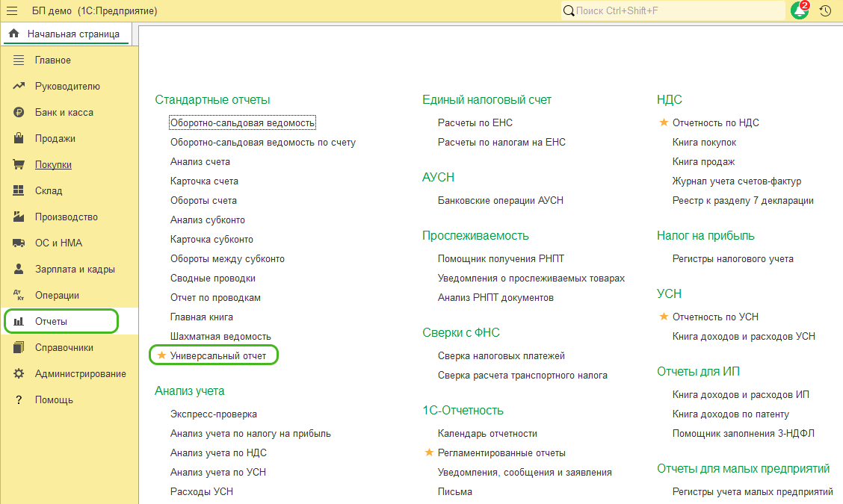This screenshot has width=843, height=504.
Task: Open the Зарплата и кадры section
Action: pyautogui.click(x=75, y=270)
